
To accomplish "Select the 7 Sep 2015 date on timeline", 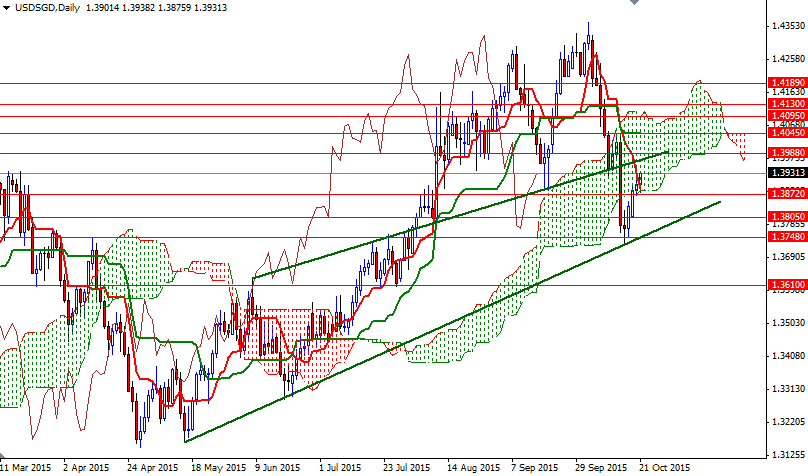I will [533, 467].
